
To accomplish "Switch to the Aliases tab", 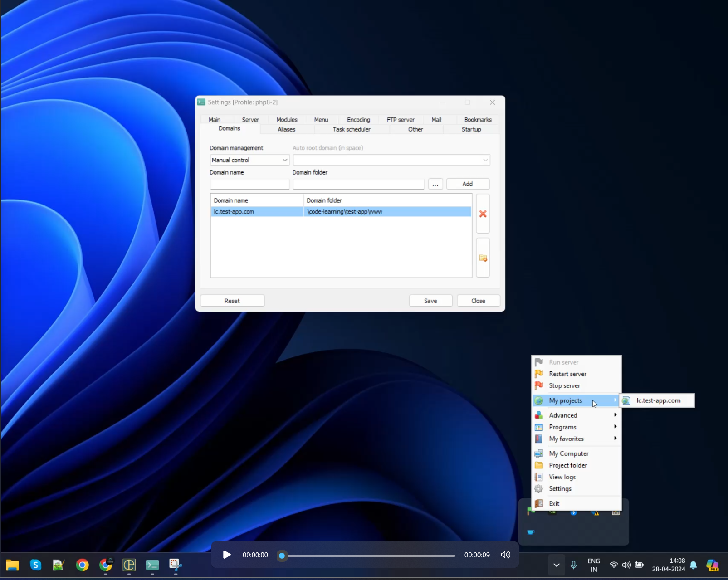I will point(287,129).
